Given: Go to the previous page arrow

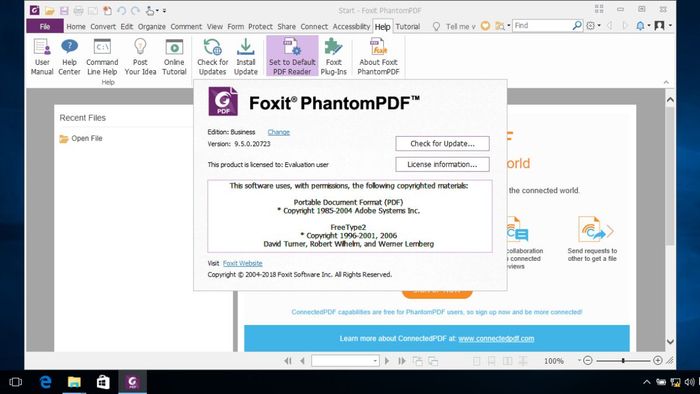Looking at the screenshot, I should (x=303, y=361).
